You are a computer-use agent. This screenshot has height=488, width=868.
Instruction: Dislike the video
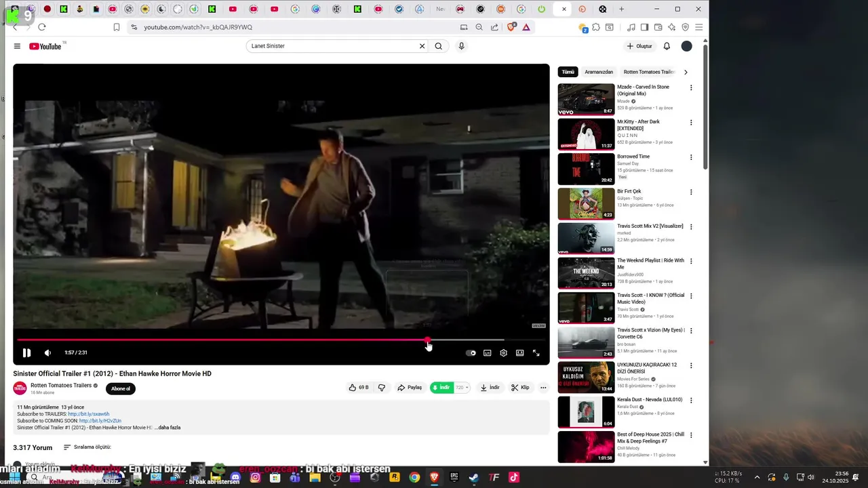point(382,388)
